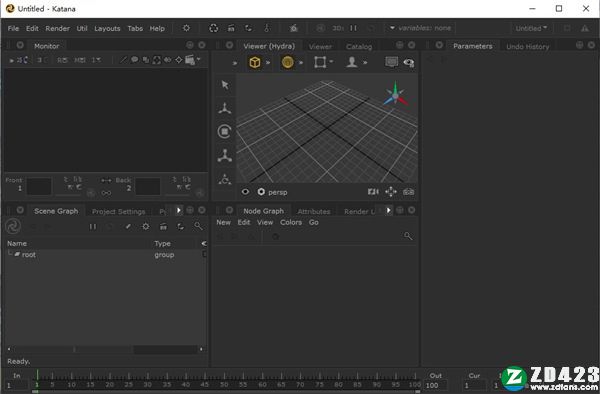Screen dimensions: 600x394
Task: Click the Front image thumbnail in Monitor
Action: click(x=39, y=186)
